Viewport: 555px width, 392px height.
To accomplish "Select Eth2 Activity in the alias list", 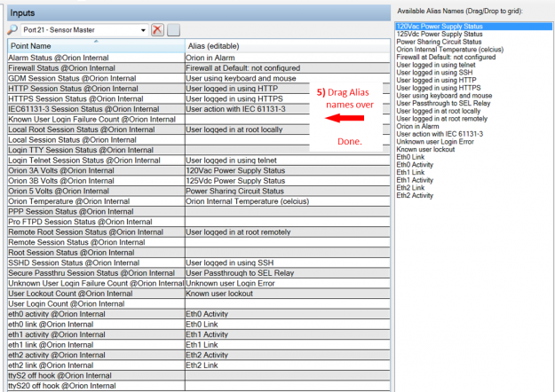I will tap(415, 195).
